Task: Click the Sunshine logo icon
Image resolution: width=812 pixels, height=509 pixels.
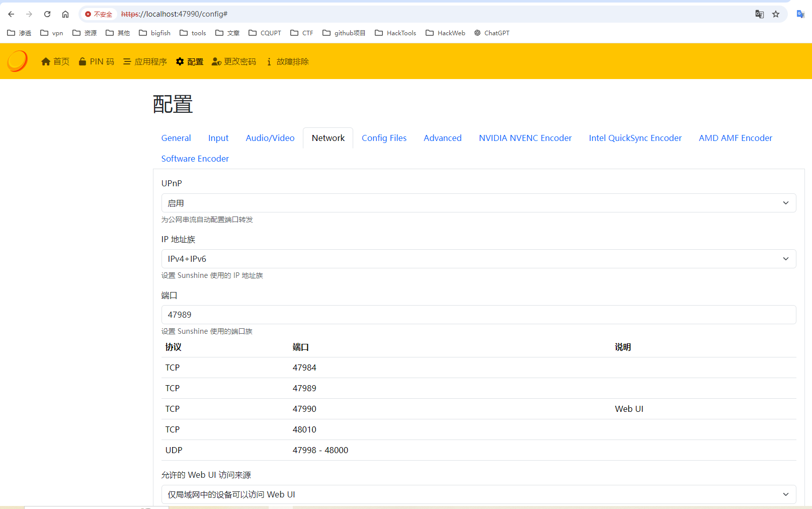Action: coord(18,61)
